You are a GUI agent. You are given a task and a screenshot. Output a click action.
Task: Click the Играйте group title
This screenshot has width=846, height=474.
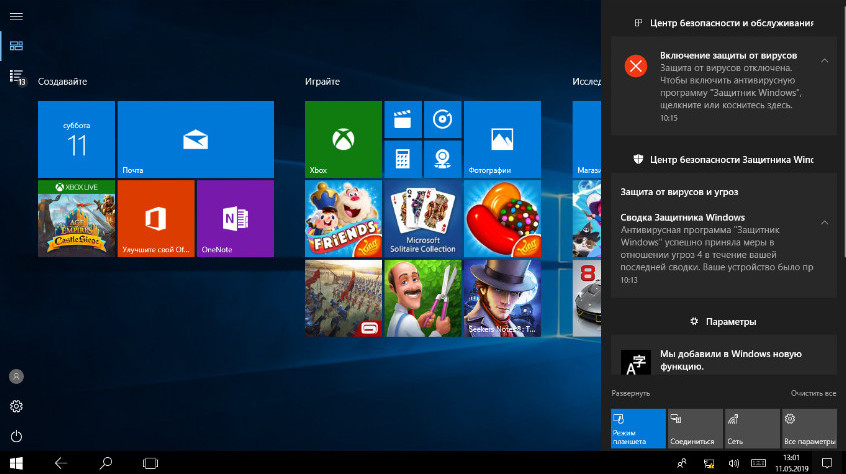coord(322,81)
